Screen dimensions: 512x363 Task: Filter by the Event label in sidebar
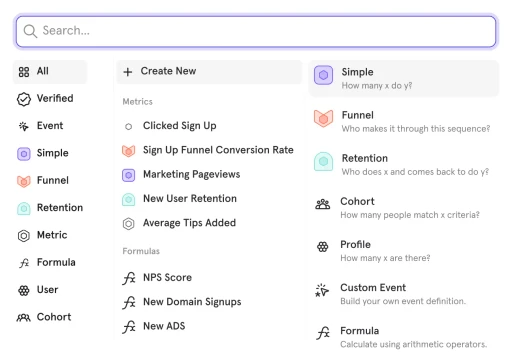(x=50, y=126)
